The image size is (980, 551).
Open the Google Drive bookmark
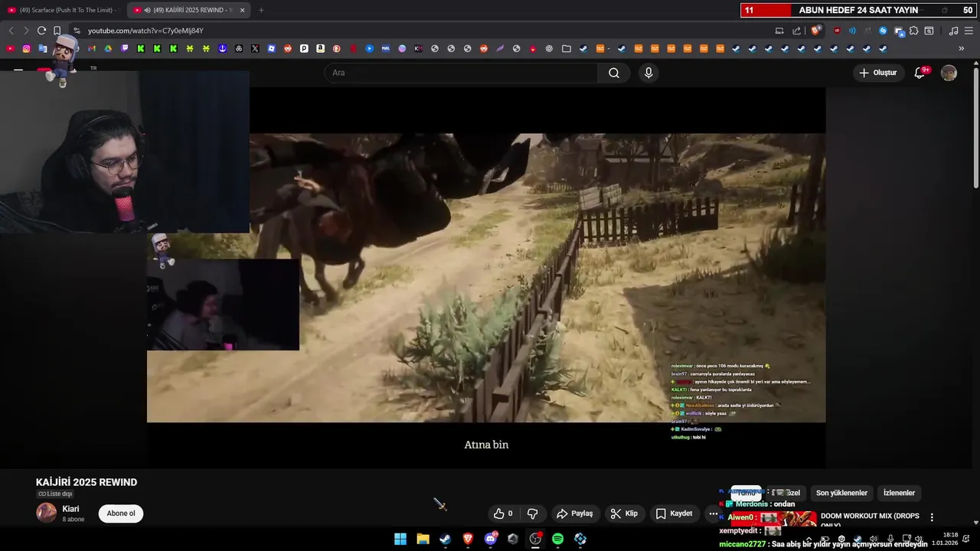coord(108,48)
